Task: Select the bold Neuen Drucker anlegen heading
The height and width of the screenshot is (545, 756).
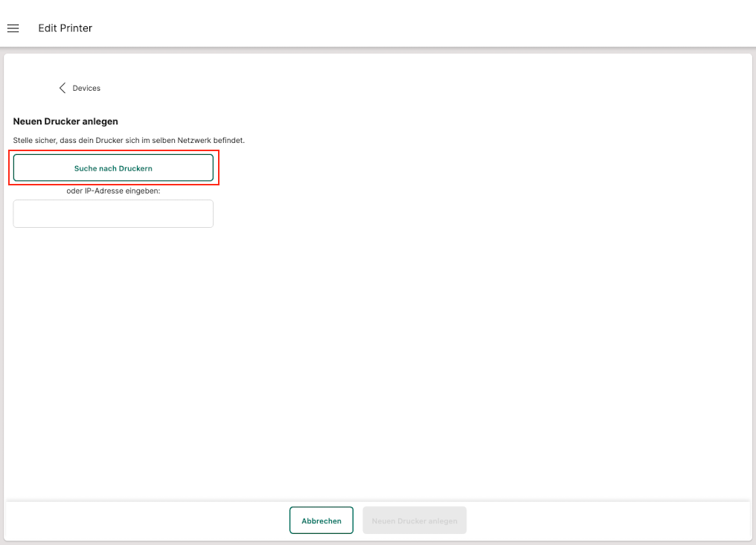Action: pos(65,121)
